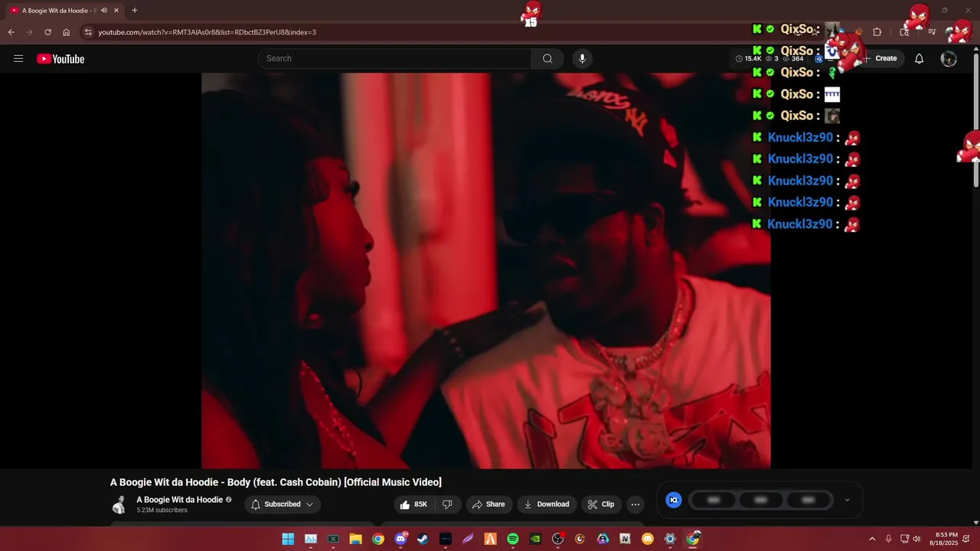Click into the YouTube search field
980x551 pixels.
coord(395,59)
